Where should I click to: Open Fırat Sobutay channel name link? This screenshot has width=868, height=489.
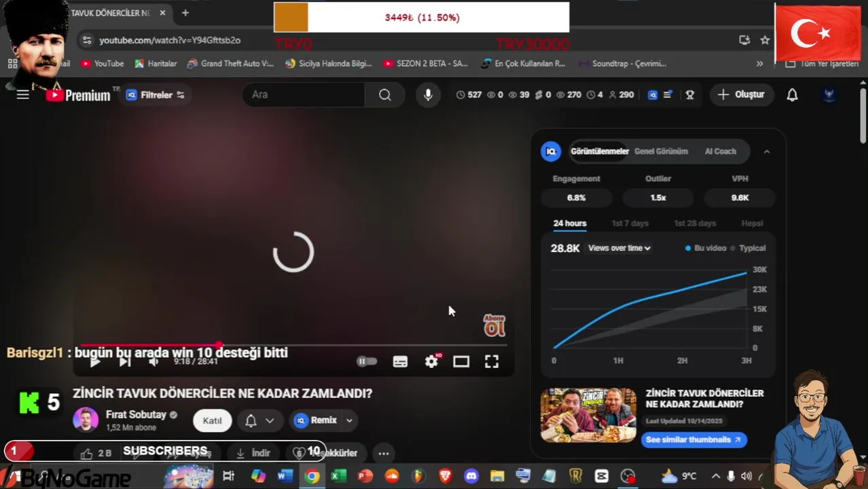click(x=136, y=414)
